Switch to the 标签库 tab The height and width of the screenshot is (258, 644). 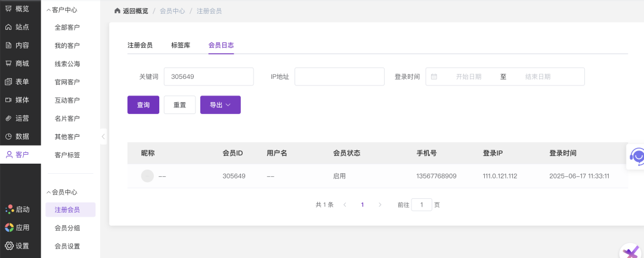pyautogui.click(x=180, y=45)
